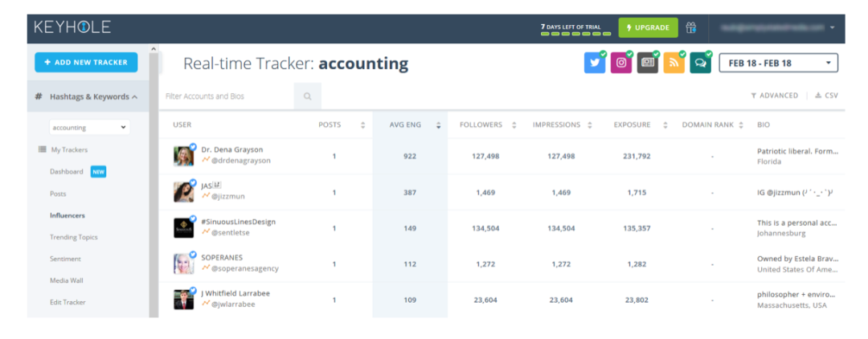Toggle the news source filter icon
Screen dimensions: 868x339
(x=647, y=63)
